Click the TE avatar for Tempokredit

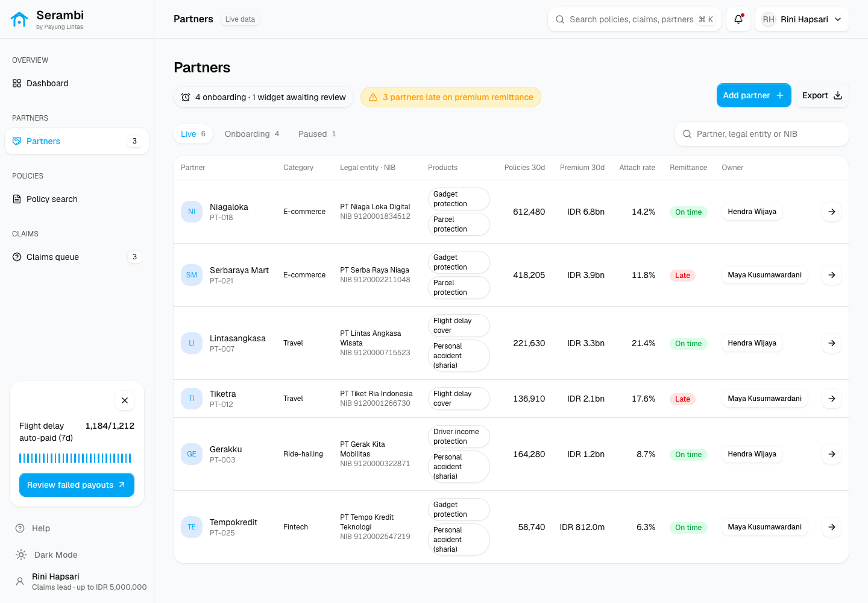(192, 527)
